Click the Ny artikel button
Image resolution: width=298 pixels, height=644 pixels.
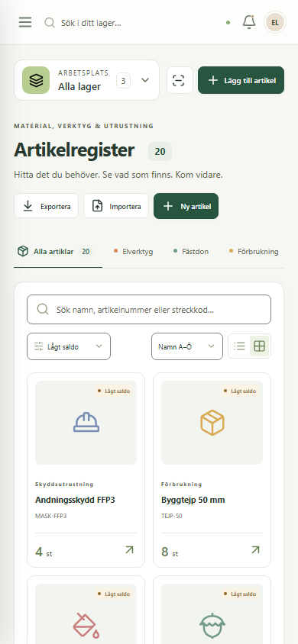pos(186,206)
